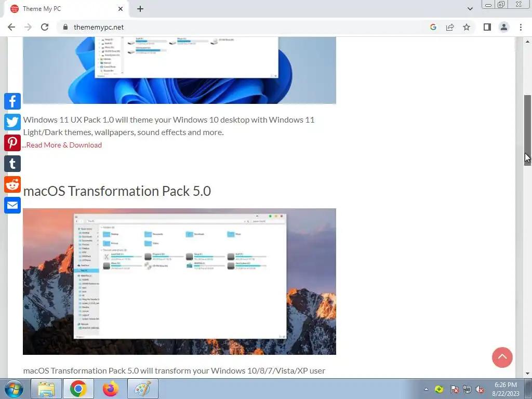
Task: Open Chrome side panel
Action: point(487,27)
